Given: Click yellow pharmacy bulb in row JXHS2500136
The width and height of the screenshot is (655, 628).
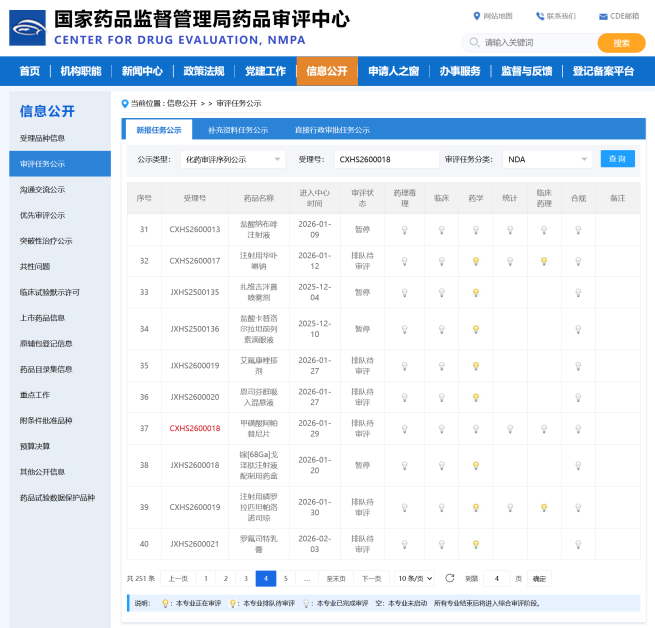Looking at the screenshot, I should [475, 329].
